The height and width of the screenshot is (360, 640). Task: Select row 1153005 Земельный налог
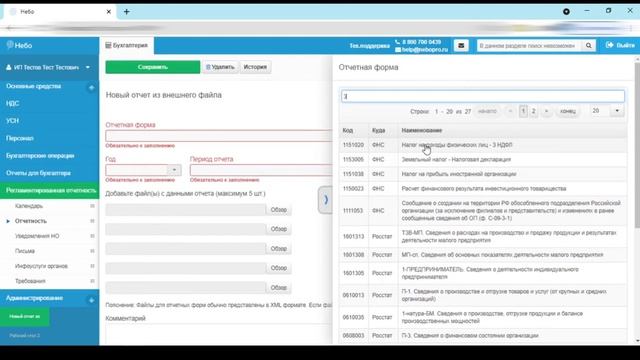point(483,160)
